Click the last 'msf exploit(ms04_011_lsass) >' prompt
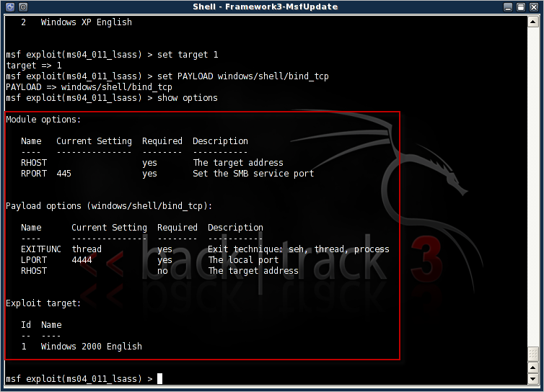 pos(79,378)
